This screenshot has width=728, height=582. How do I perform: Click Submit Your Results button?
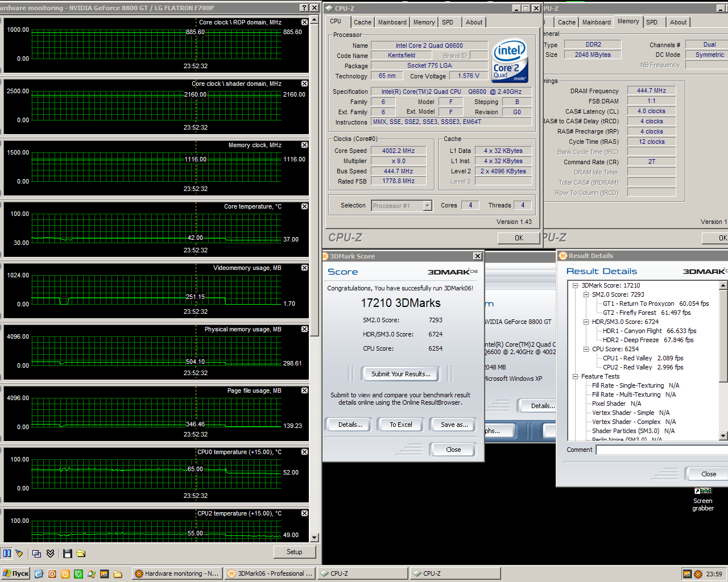[401, 374]
